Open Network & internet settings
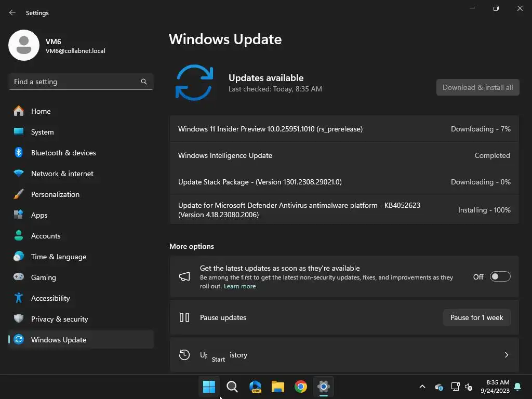The height and width of the screenshot is (399, 532). pyautogui.click(x=81, y=174)
